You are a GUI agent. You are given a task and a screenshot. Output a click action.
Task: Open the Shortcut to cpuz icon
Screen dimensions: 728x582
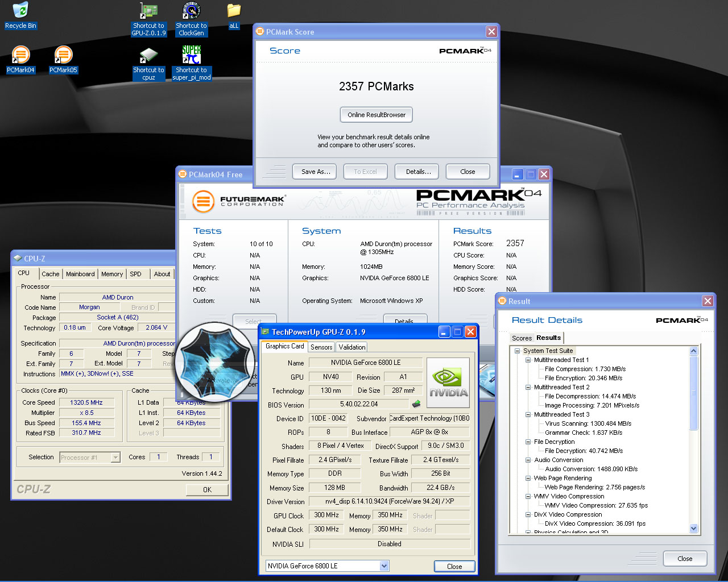(148, 64)
